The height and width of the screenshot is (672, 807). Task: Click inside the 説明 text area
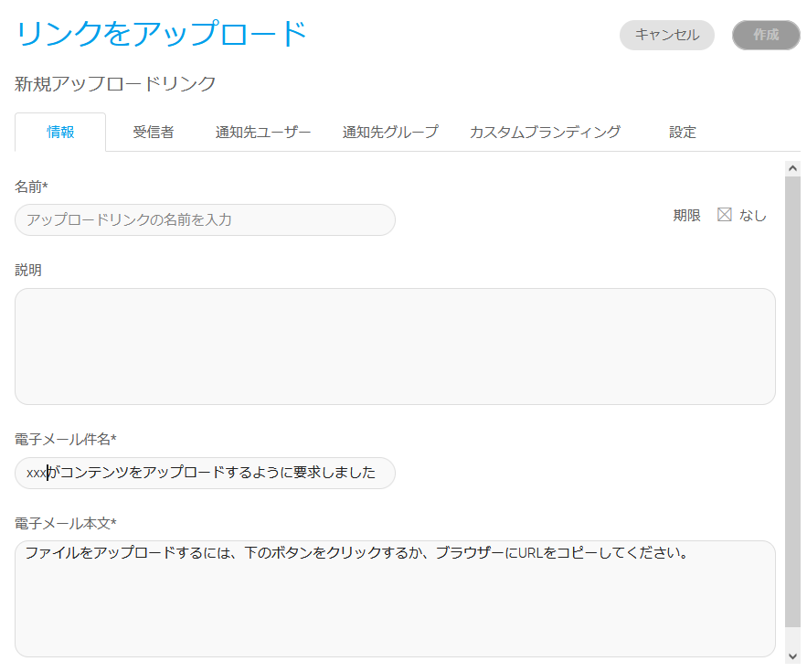pos(395,346)
